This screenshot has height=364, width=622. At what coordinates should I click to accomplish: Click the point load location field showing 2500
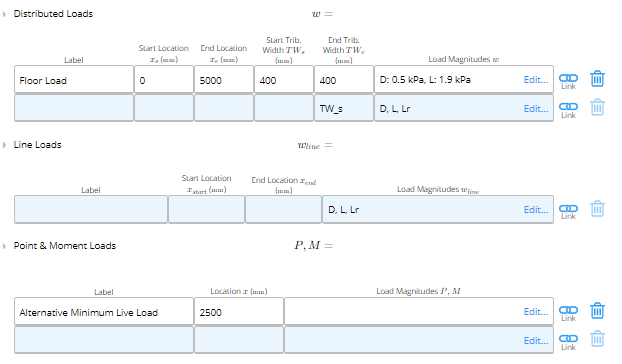[x=239, y=312]
